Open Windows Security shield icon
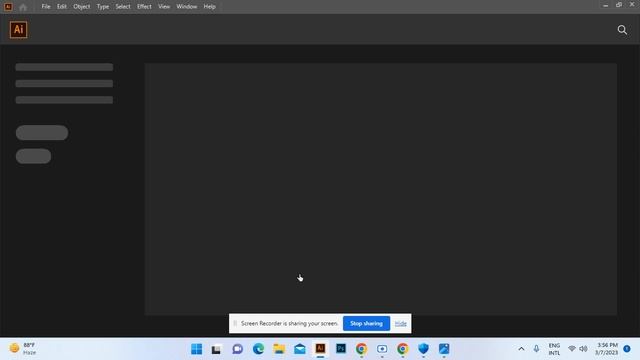Image resolution: width=640 pixels, height=360 pixels. point(423,349)
